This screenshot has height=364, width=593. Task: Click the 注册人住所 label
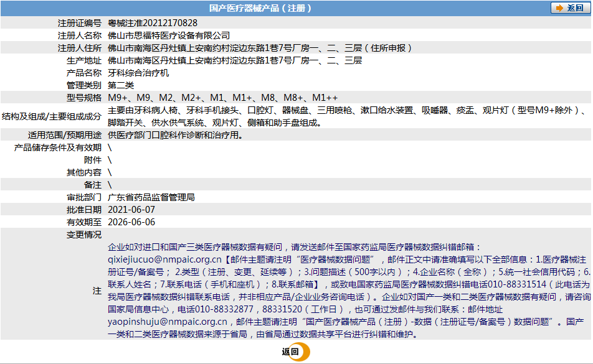click(80, 48)
